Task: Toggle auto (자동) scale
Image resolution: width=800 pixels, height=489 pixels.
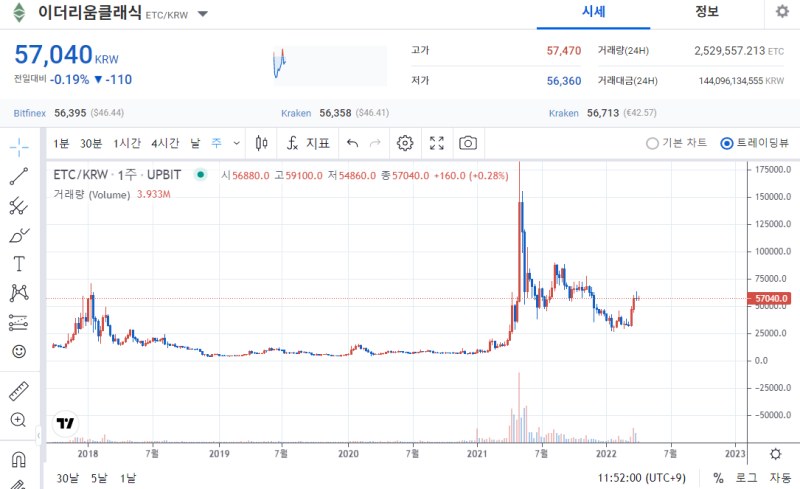Action: [x=780, y=478]
